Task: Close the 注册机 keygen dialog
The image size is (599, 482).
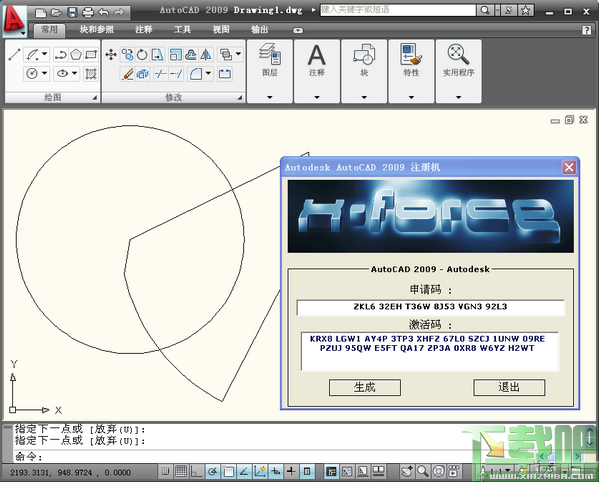Action: [x=569, y=167]
